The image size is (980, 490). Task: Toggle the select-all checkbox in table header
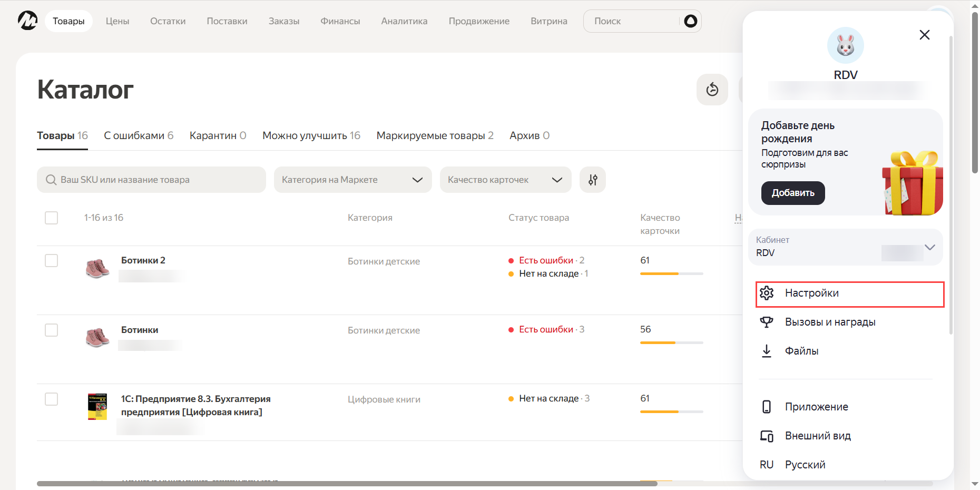pyautogui.click(x=51, y=218)
